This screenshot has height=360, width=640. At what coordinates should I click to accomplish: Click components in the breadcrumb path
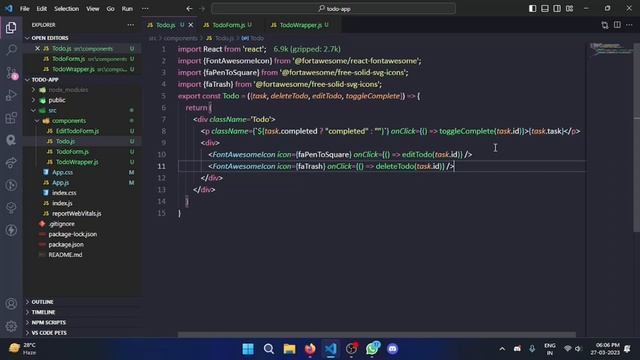pos(180,38)
